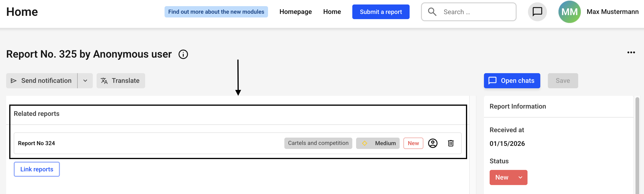
Task: Expand the Send notification dropdown arrow
Action: point(85,80)
